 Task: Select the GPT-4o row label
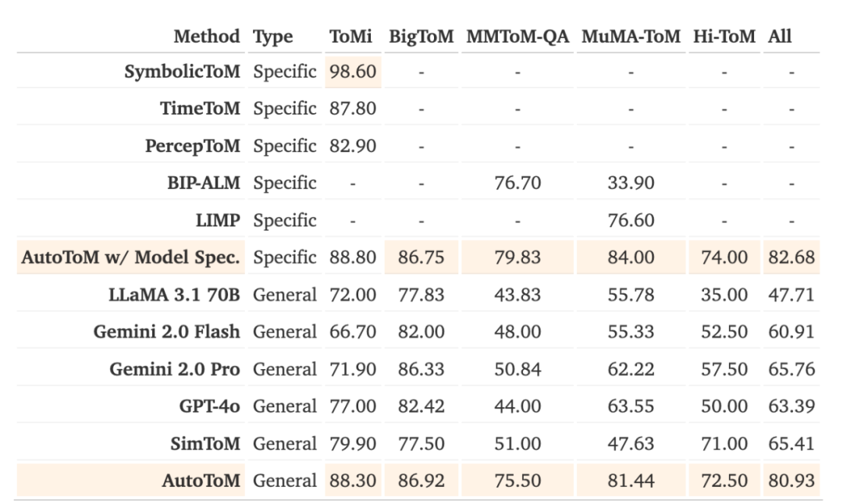point(209,406)
